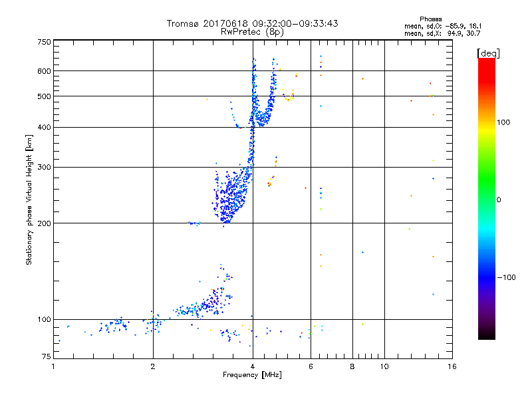The width and height of the screenshot is (532, 399).
Task: Click the y-axis tick label '400'
Action: [44, 127]
